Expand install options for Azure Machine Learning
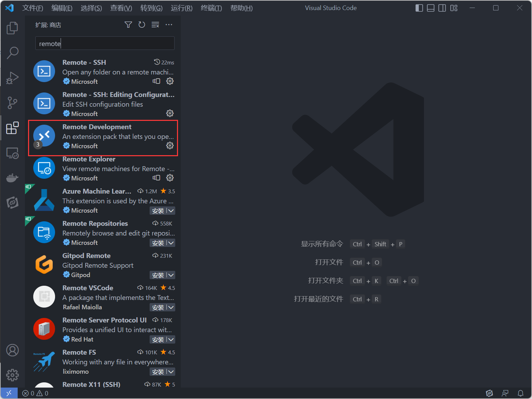Screen dimensions: 532x399 (171, 211)
